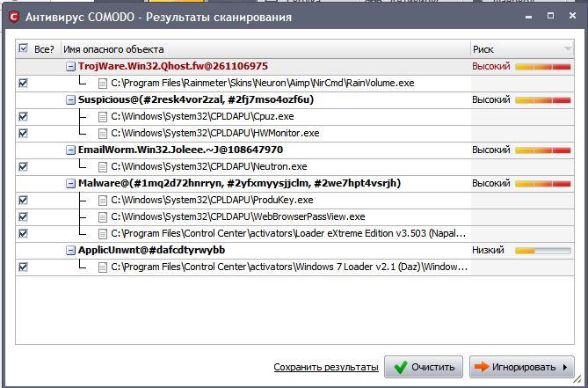The image size is (588, 388).
Task: Click the Сохранить результаты link
Action: click(325, 367)
